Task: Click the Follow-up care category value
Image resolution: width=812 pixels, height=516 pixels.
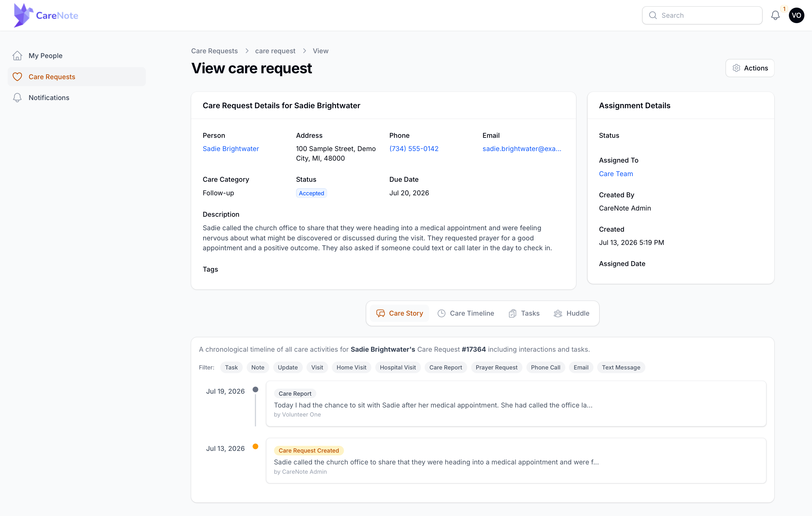Action: click(x=218, y=193)
